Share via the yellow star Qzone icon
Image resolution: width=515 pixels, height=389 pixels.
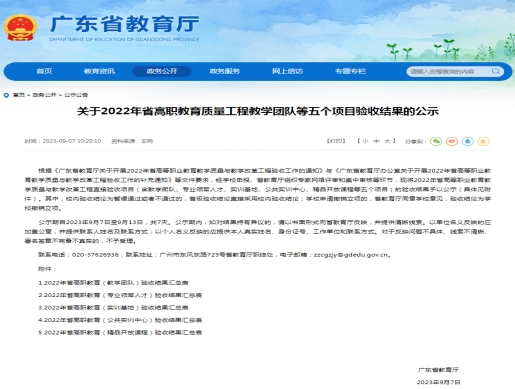[483, 141]
